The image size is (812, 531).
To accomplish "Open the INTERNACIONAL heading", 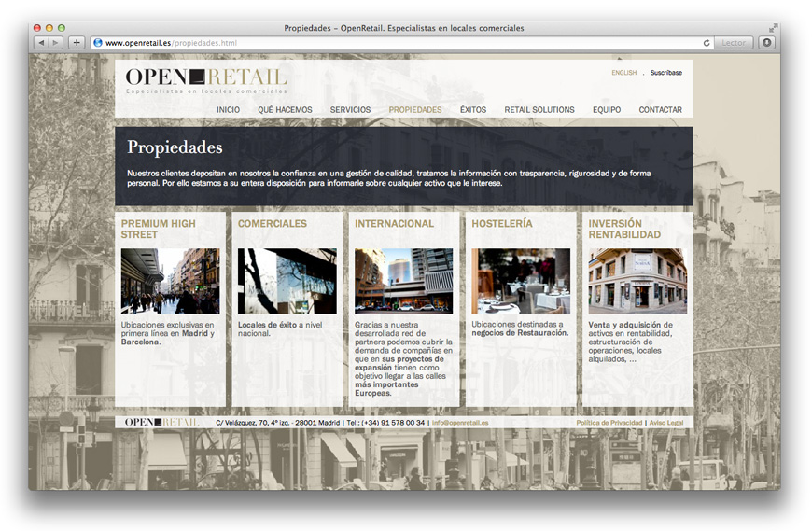I will (x=394, y=224).
